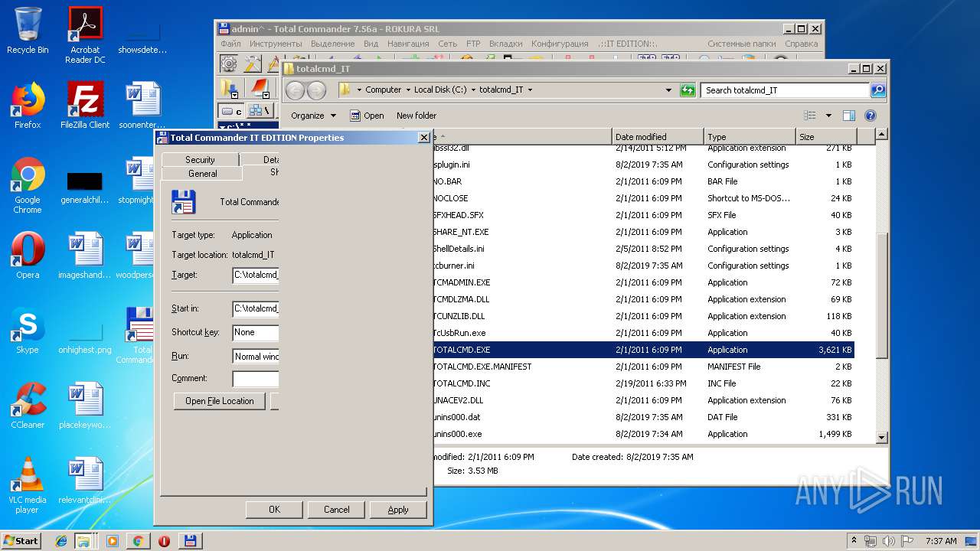
Task: Refresh the totalcmd_IT folder view
Action: [688, 90]
